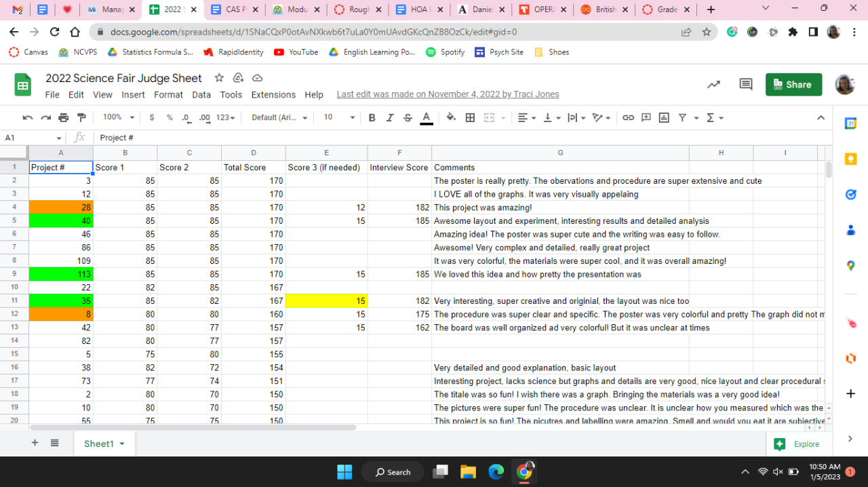The height and width of the screenshot is (487, 868).
Task: Click the green Share button
Action: tap(793, 84)
